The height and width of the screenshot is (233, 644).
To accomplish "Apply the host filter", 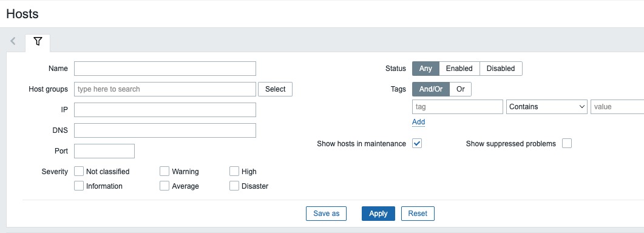I will [378, 213].
